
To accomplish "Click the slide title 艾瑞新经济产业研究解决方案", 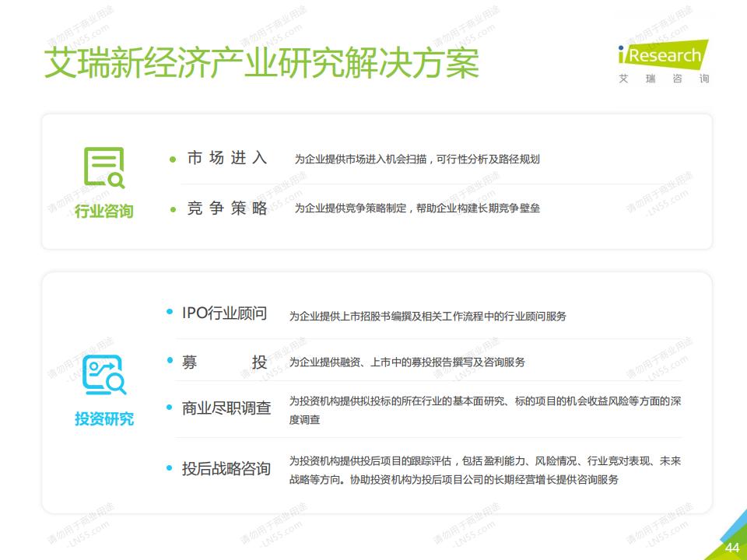I will 261,63.
